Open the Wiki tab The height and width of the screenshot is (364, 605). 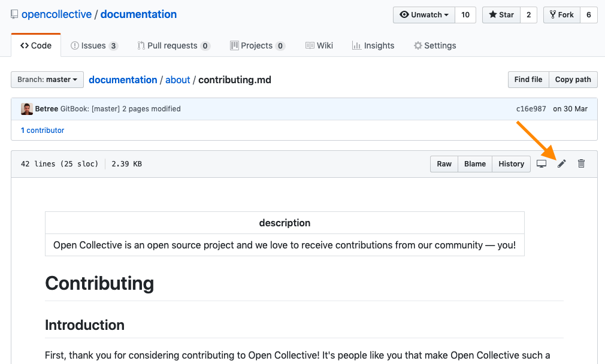click(319, 45)
